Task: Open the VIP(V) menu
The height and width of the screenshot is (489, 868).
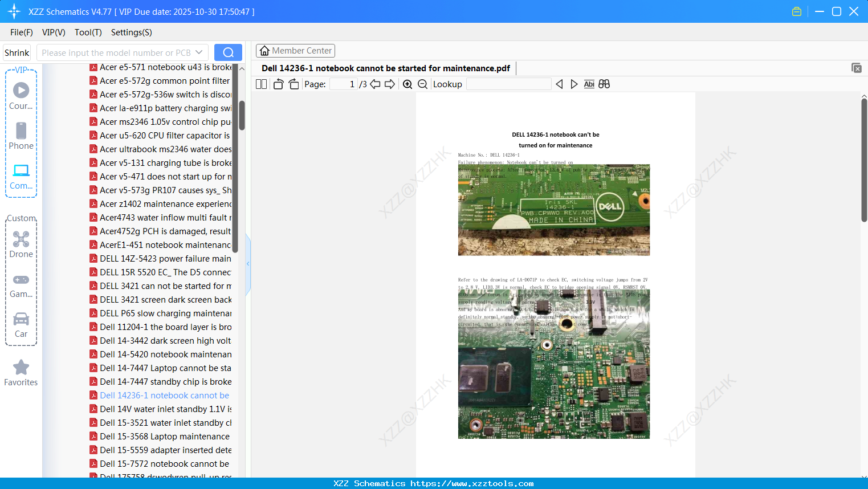Action: click(54, 32)
